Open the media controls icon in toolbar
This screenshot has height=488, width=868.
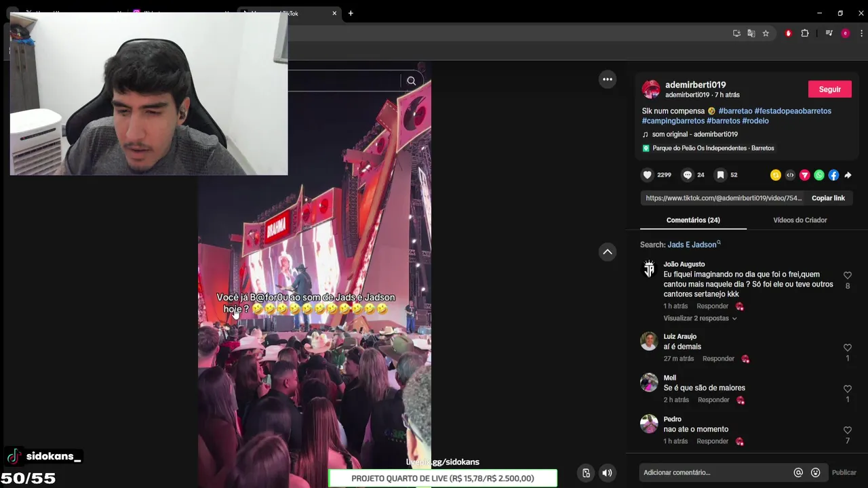829,33
